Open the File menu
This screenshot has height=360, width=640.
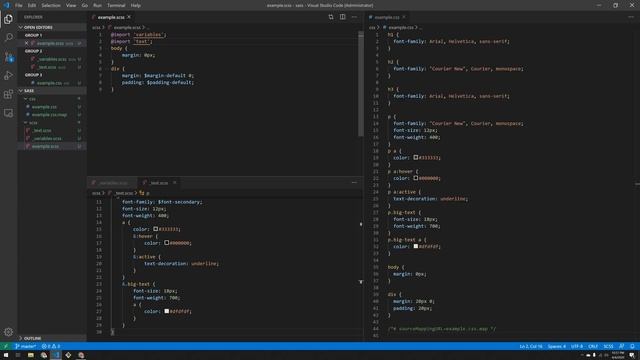(18, 5)
